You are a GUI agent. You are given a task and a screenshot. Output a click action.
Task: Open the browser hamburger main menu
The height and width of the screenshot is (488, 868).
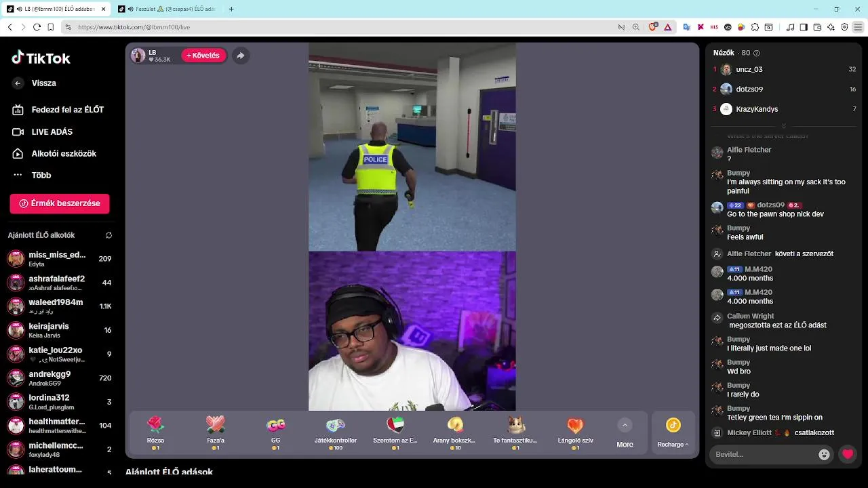859,27
